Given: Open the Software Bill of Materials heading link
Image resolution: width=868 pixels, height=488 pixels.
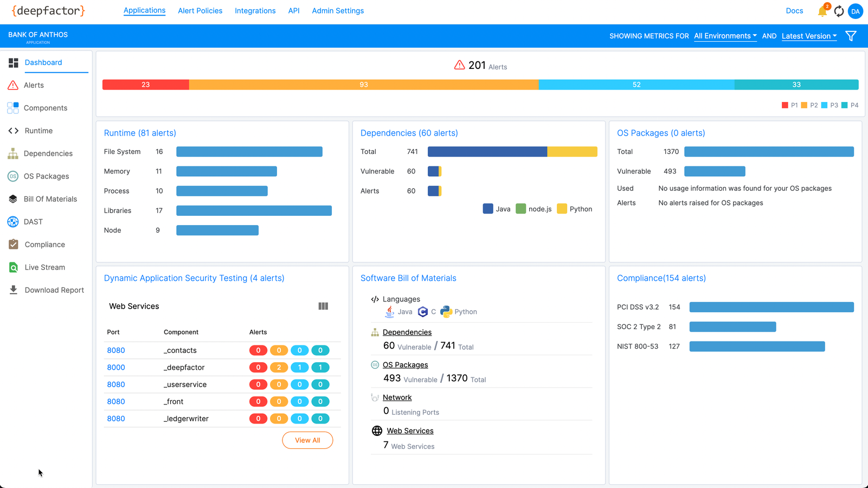Looking at the screenshot, I should (408, 278).
